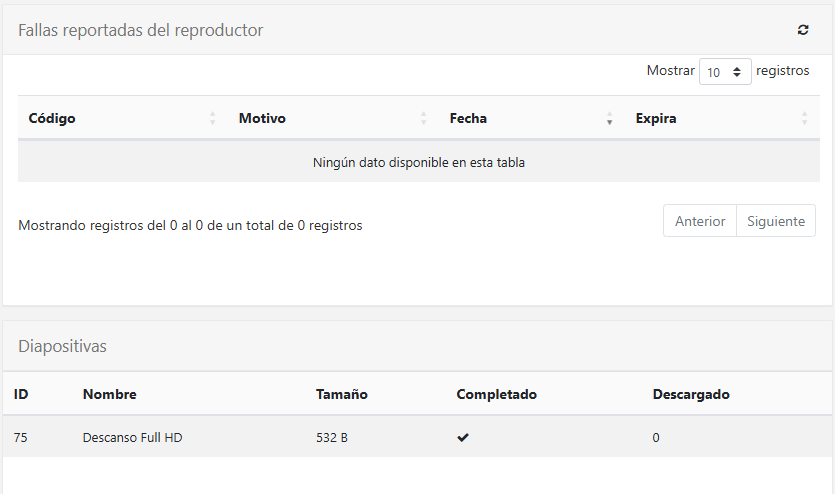Click the Motivo column sort arrows

(424, 118)
